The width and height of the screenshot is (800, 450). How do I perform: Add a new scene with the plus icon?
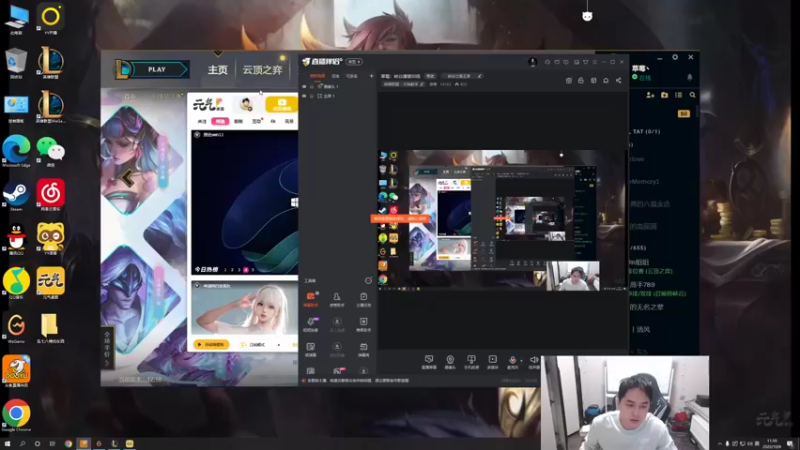[371, 76]
